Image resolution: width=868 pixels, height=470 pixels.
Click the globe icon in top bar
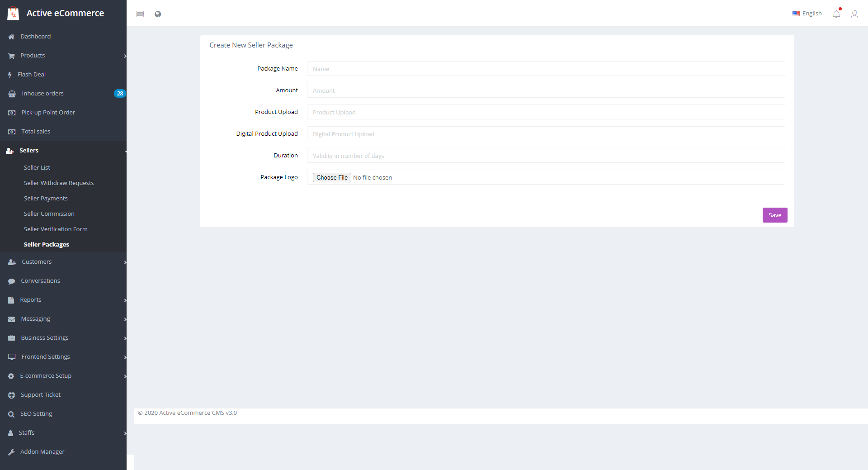tap(158, 14)
